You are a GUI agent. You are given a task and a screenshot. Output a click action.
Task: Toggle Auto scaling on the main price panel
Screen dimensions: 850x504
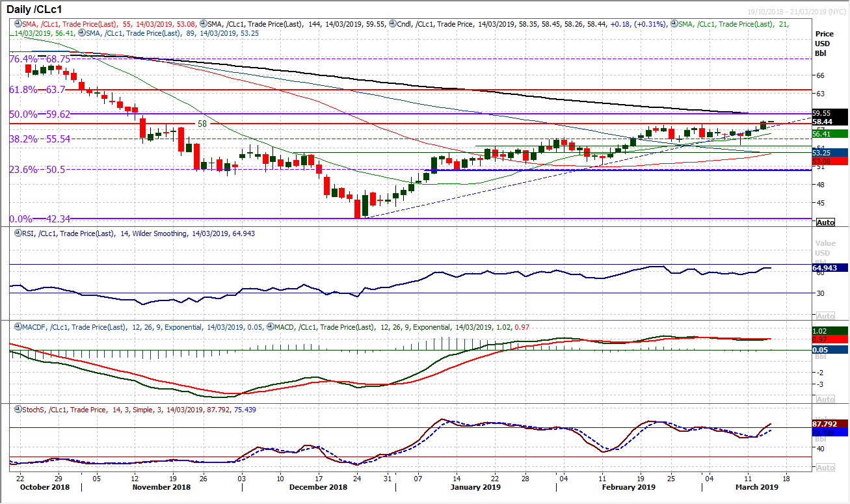(x=825, y=222)
